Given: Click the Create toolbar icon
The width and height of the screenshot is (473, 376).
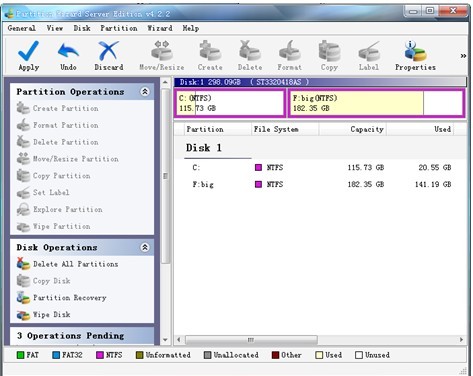Looking at the screenshot, I should 210,51.
